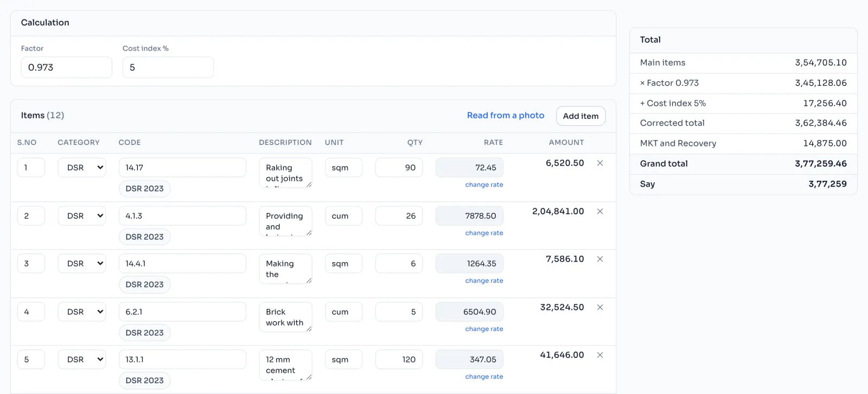Edit serial number field showing 3
Image resolution: width=868 pixels, height=394 pixels.
tap(31, 264)
